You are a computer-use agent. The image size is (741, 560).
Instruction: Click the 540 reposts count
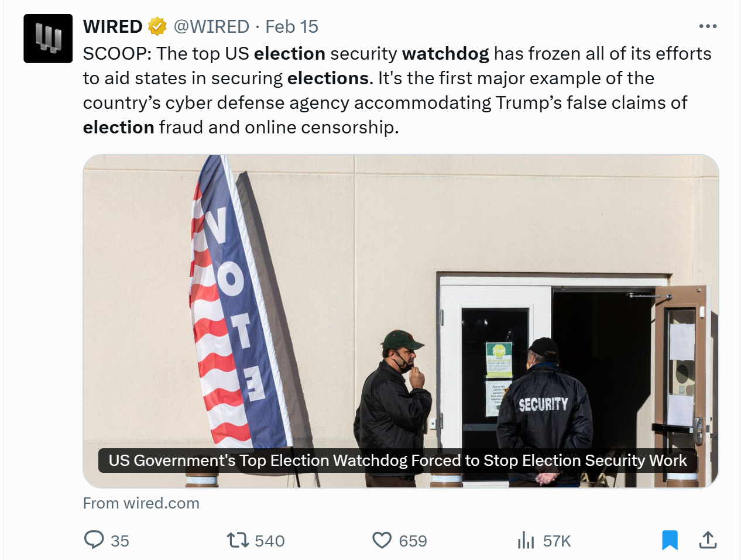tap(270, 541)
